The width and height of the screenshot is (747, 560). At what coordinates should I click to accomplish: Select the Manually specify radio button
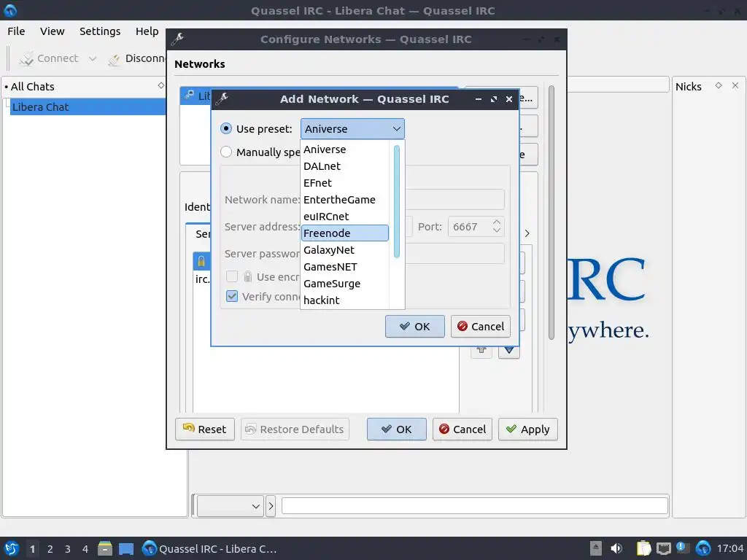point(226,152)
